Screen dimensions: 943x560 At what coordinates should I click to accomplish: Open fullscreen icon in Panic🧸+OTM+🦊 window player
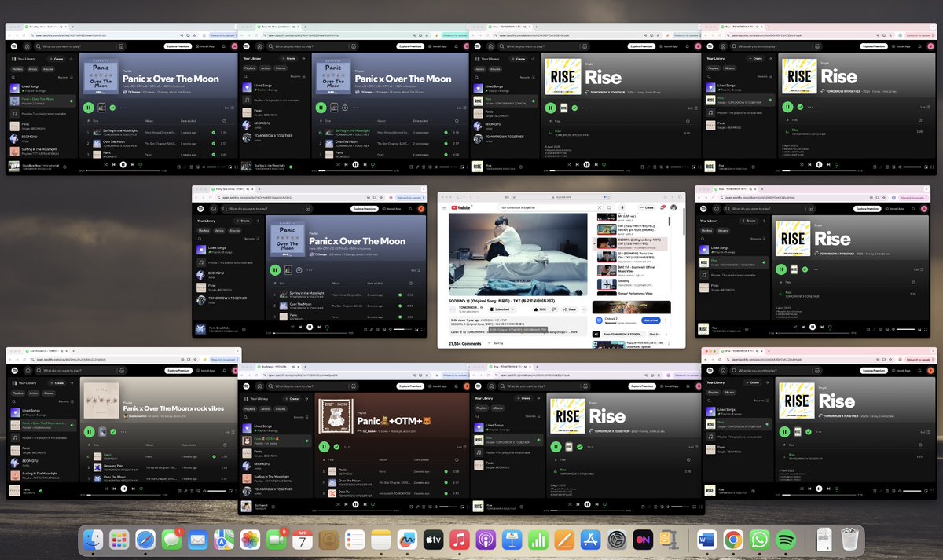[468, 507]
